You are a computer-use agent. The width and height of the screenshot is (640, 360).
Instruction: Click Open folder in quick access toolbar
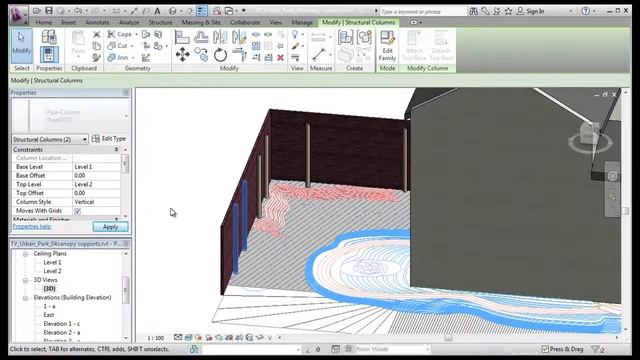click(37, 11)
